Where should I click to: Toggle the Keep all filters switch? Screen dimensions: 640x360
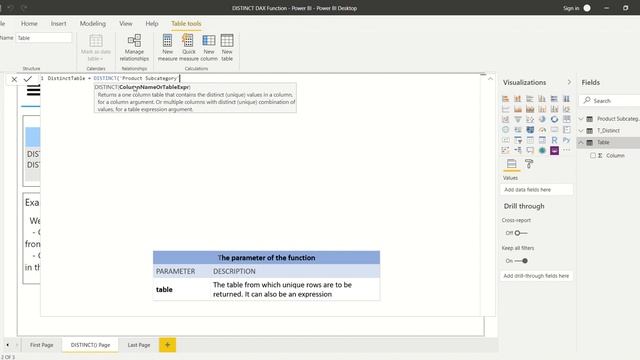coord(521,261)
